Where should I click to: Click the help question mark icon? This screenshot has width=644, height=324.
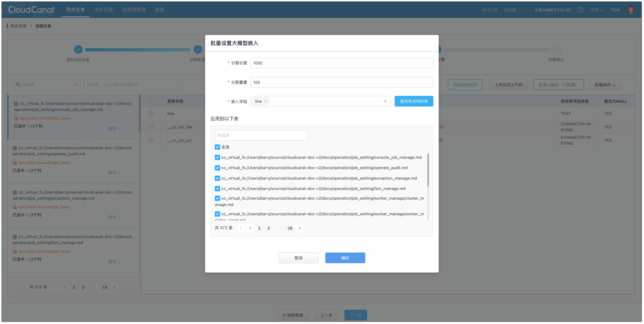point(581,10)
